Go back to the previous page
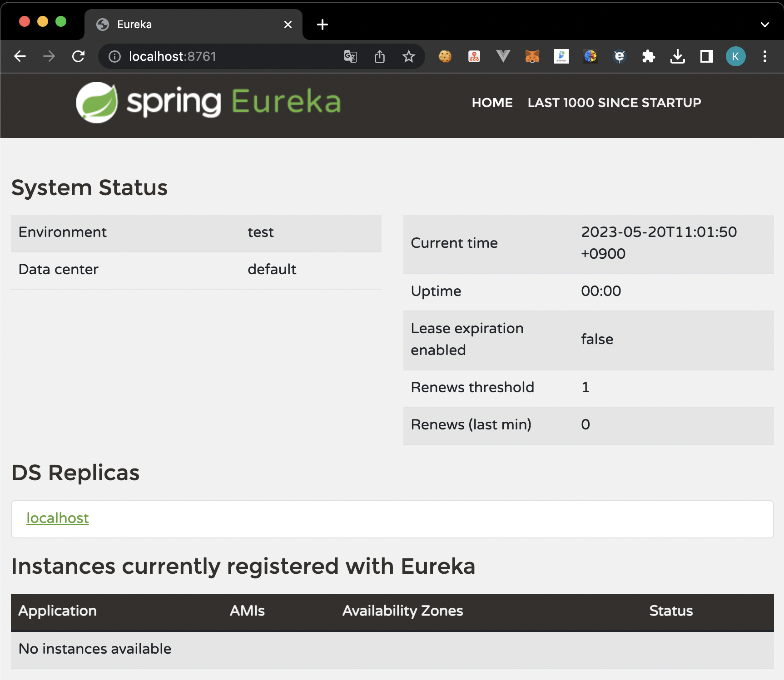The width and height of the screenshot is (784, 680). [x=20, y=56]
